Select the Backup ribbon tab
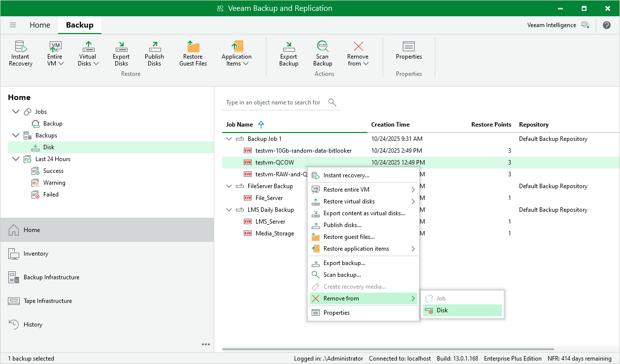Viewport: 620px width, 364px height. click(x=79, y=25)
